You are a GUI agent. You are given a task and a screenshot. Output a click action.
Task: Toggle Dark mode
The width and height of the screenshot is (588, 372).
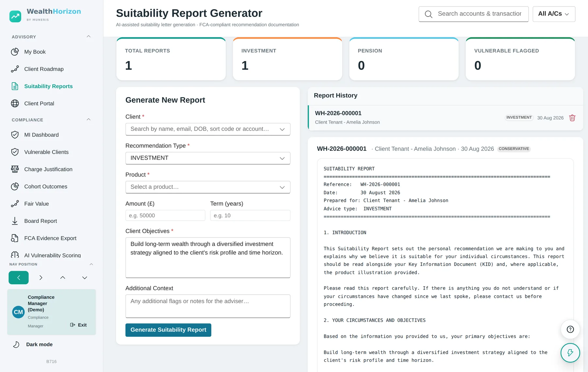point(39,345)
